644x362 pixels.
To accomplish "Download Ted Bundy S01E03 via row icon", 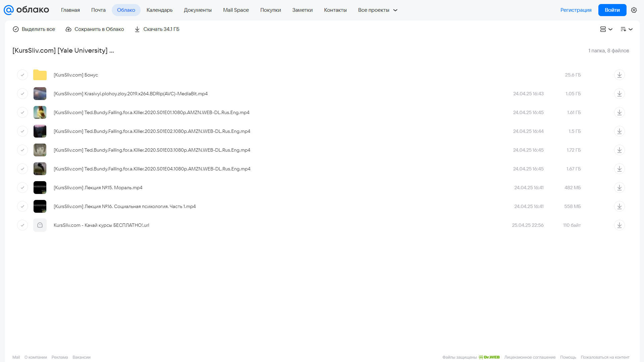I will [620, 150].
